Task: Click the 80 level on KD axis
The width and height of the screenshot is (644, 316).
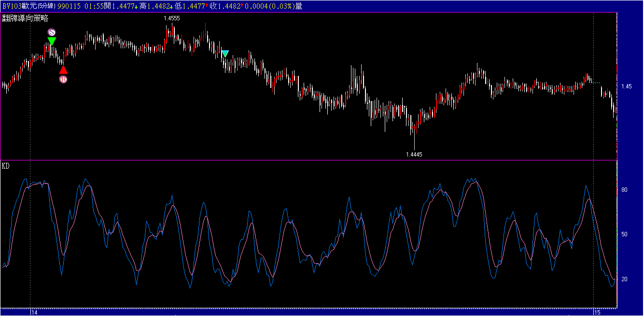Action: tap(624, 190)
